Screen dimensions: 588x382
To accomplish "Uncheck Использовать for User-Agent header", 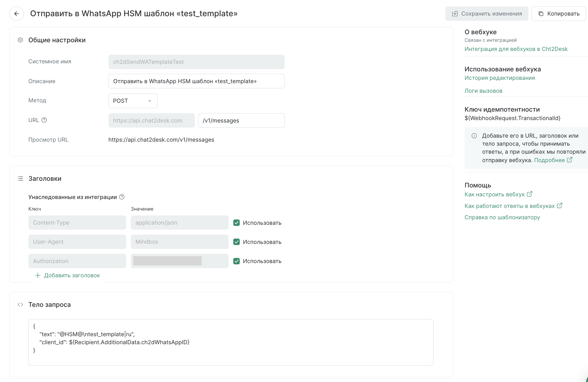I will (x=236, y=242).
